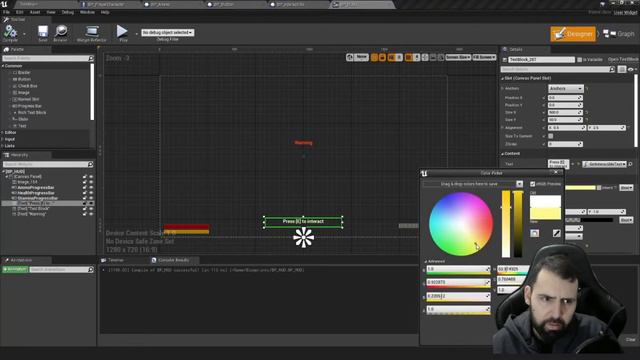640x360 pixels.
Task: Expand the Lists palette category
Action: 3,146
